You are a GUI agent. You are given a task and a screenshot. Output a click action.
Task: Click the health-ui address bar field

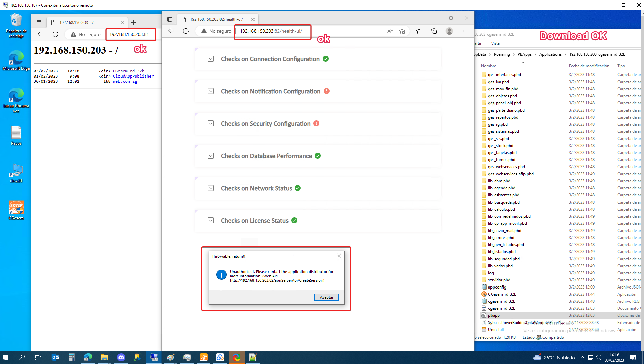coord(271,31)
